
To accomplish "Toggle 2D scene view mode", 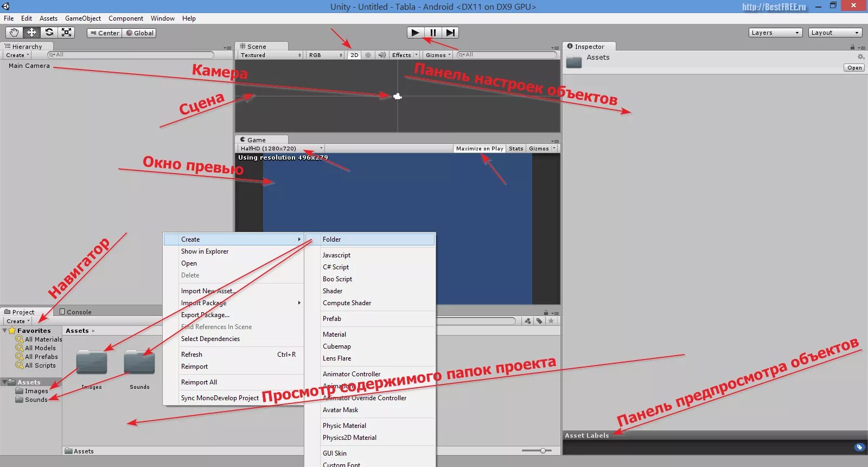I will pyautogui.click(x=354, y=55).
